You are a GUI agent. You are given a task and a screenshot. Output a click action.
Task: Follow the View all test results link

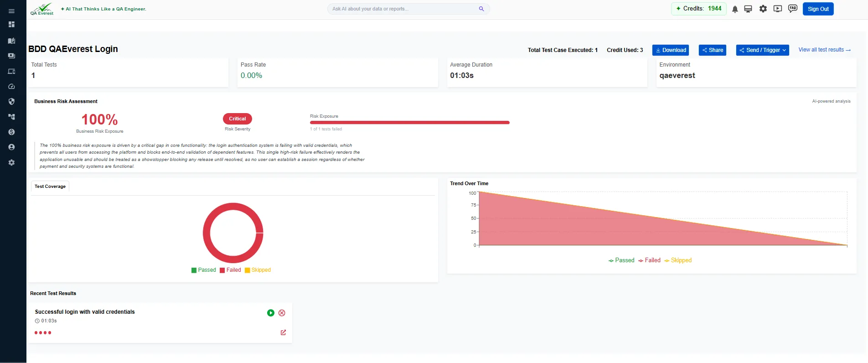824,50
